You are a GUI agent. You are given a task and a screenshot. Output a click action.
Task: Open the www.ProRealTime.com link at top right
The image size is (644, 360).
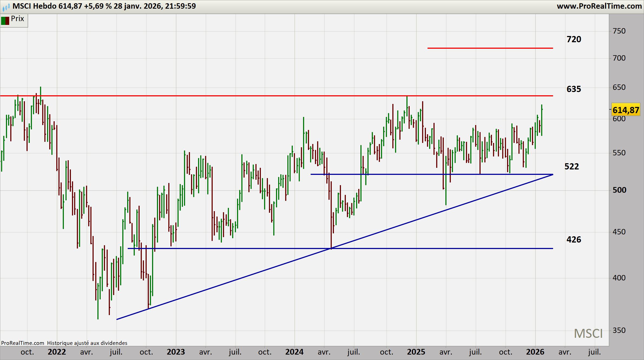pos(599,6)
